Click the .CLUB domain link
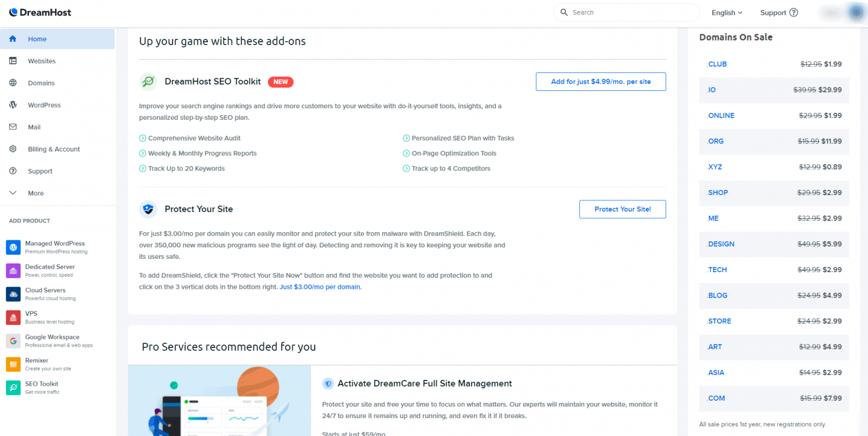868x436 pixels. point(716,64)
